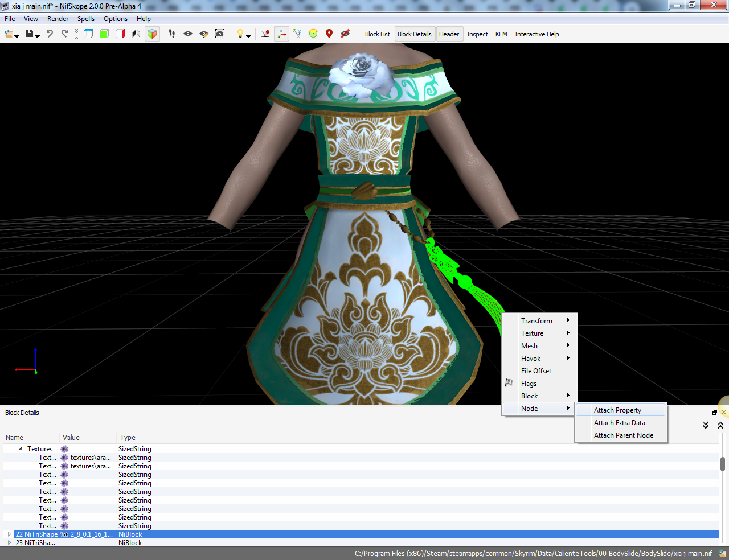Screen dimensions: 729x560
Task: Click the footprints walk-mode icon
Action: pos(172,34)
